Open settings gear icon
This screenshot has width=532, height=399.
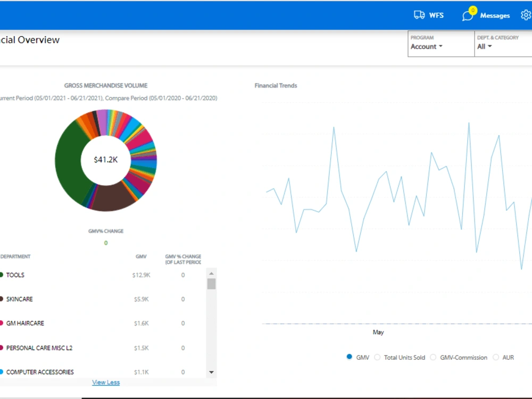(x=526, y=15)
